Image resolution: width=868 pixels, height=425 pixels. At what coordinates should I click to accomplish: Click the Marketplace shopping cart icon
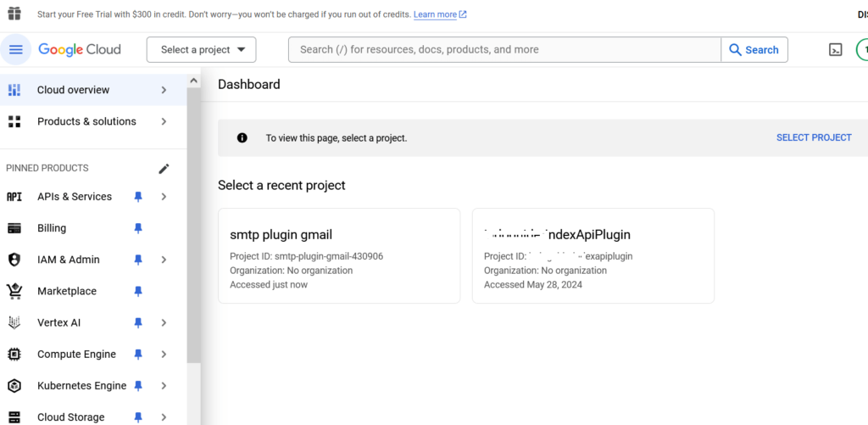pyautogui.click(x=14, y=291)
